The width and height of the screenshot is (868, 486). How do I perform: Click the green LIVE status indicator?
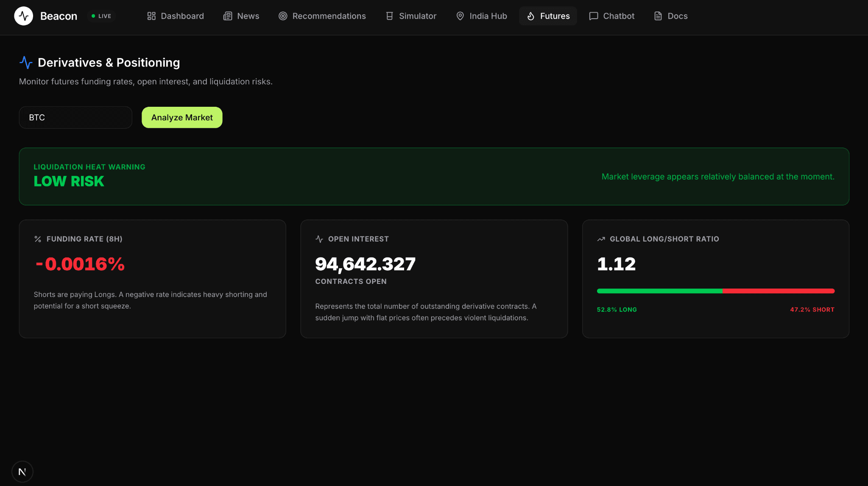coord(101,16)
